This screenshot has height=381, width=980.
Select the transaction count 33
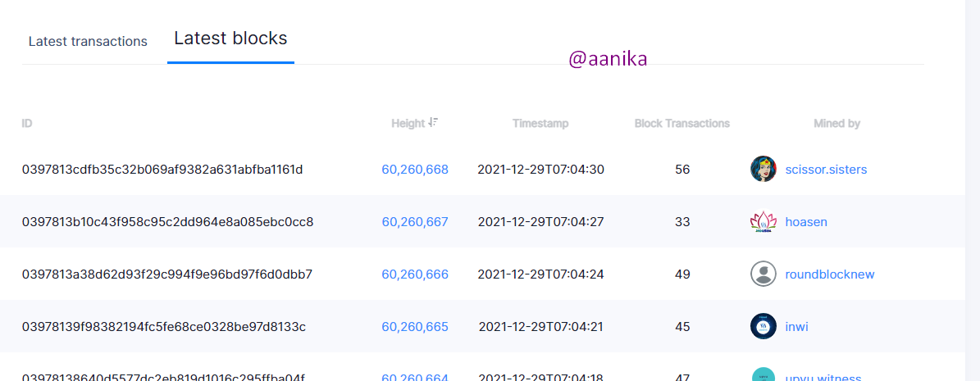pyautogui.click(x=682, y=222)
